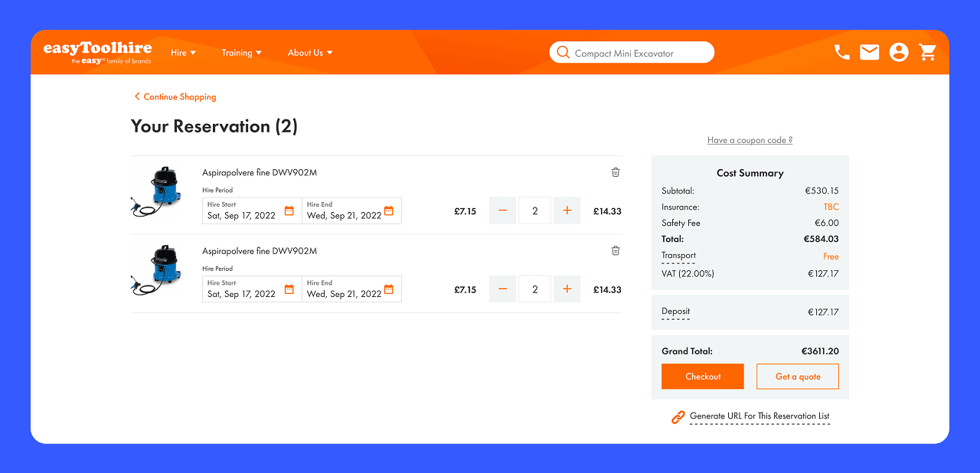Open the shopping cart icon
The image size is (980, 473).
point(928,52)
